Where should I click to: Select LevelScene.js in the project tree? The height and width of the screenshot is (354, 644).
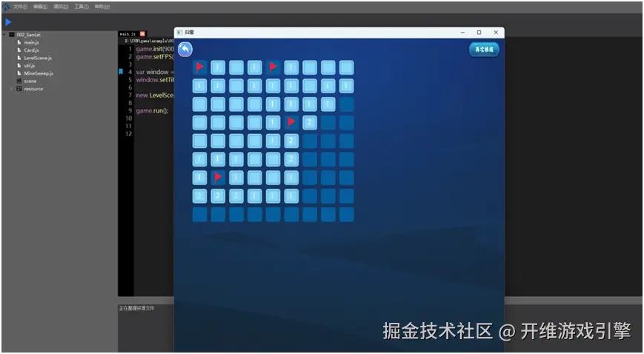tap(38, 58)
